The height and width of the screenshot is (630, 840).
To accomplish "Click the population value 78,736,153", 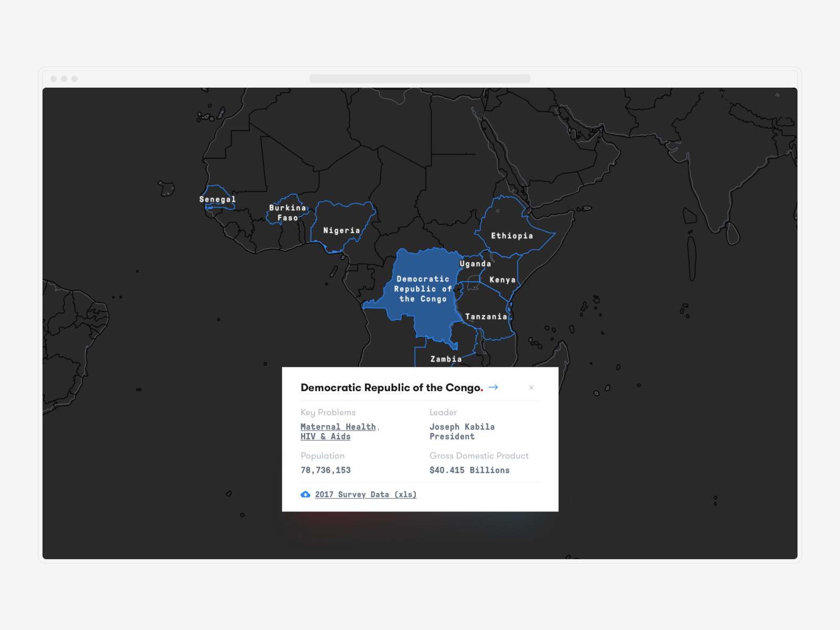I will [325, 470].
